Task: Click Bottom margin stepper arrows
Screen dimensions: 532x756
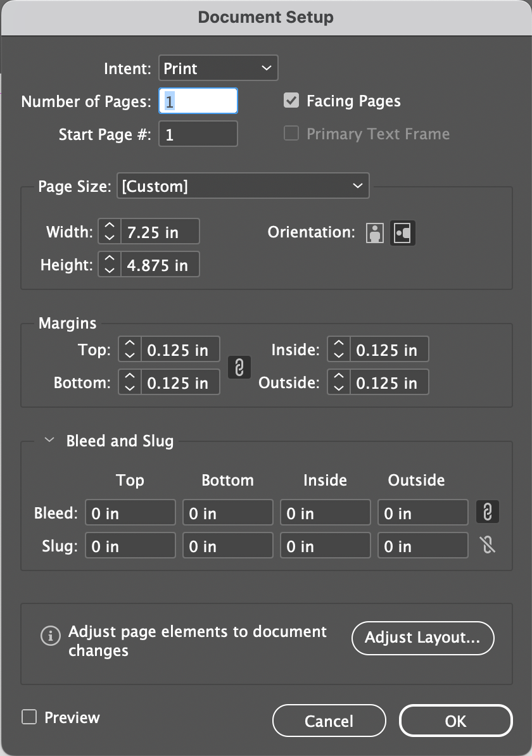Action: [x=130, y=382]
